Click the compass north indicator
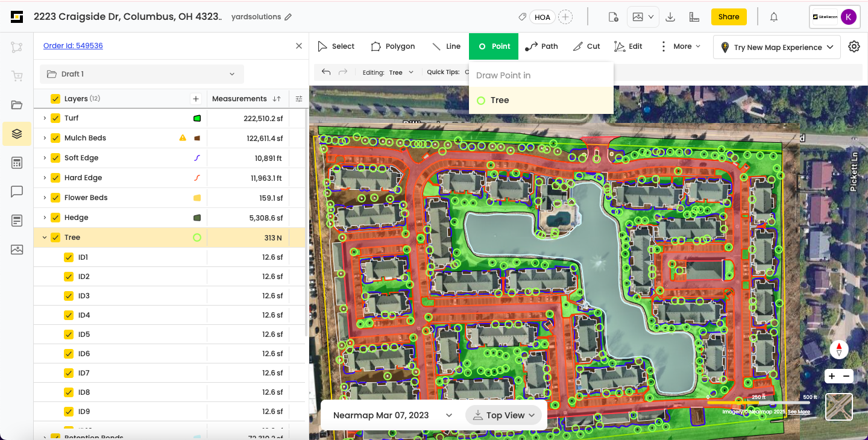The width and height of the screenshot is (868, 440). (x=839, y=349)
